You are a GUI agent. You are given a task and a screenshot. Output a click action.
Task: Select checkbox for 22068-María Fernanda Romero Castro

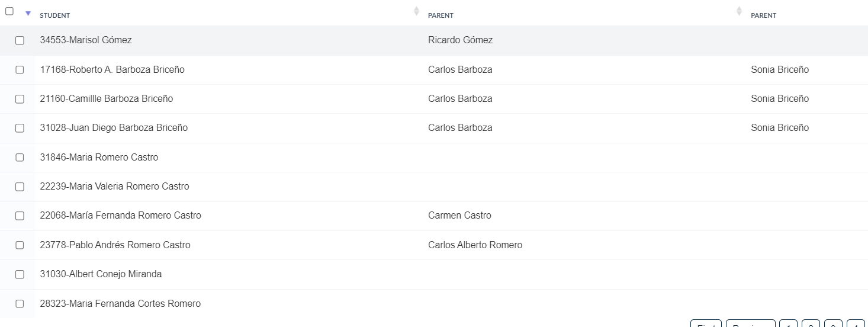pos(20,216)
